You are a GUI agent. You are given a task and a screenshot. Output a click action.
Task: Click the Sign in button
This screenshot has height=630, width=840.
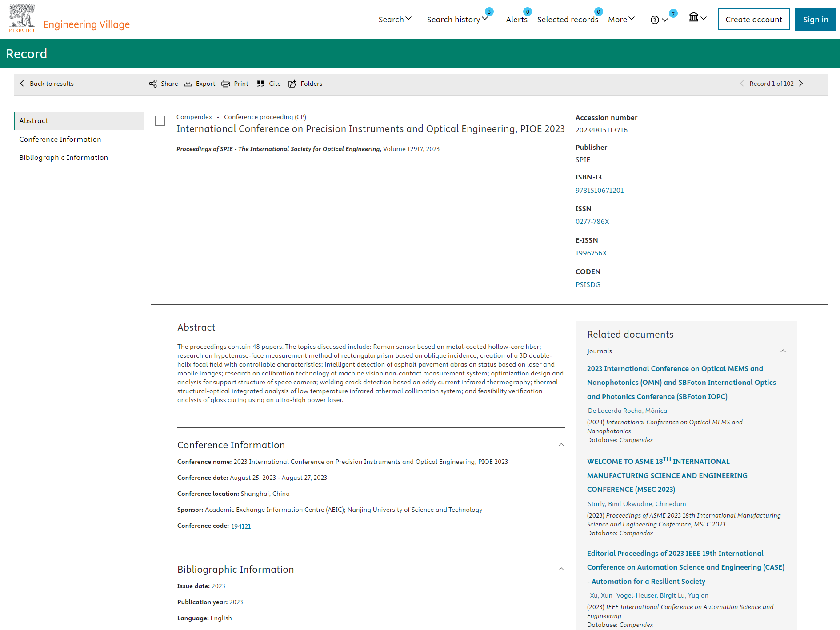816,20
